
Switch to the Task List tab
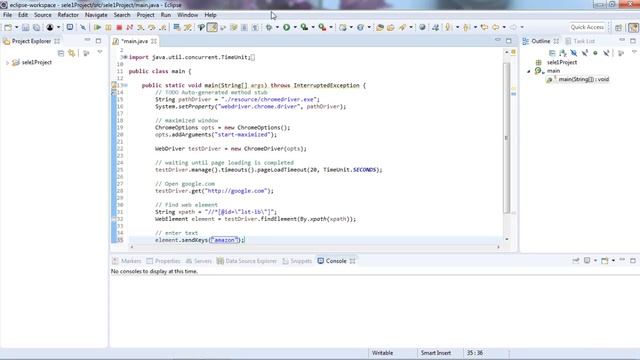pyautogui.click(x=580, y=41)
